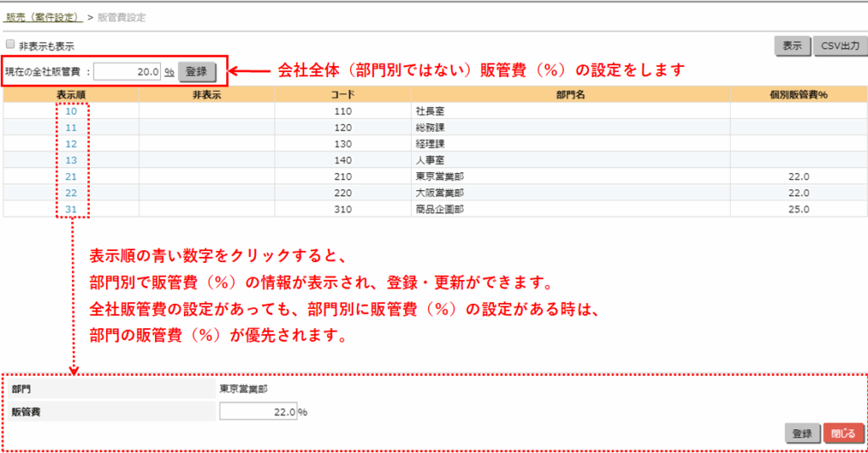Click display order 31 for 商品企画部

(71, 209)
